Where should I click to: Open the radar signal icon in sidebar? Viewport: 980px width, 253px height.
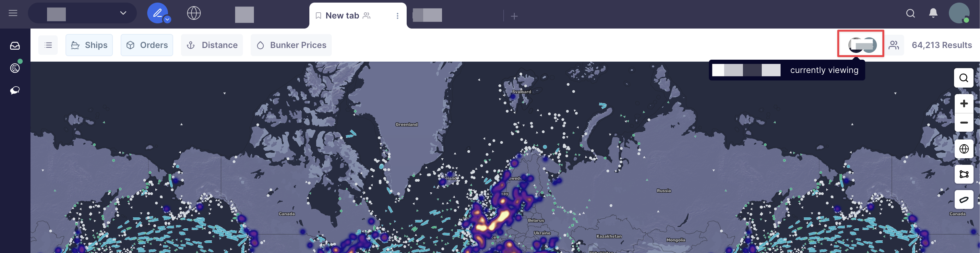(x=15, y=68)
